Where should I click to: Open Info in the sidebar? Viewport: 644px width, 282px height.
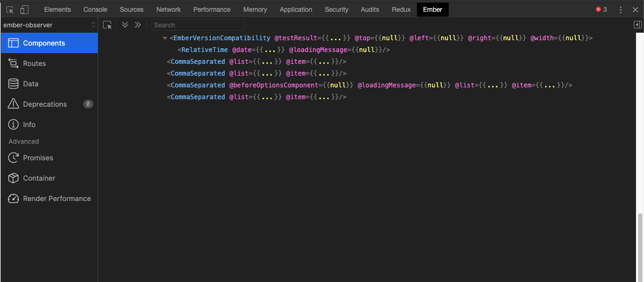pos(49,124)
